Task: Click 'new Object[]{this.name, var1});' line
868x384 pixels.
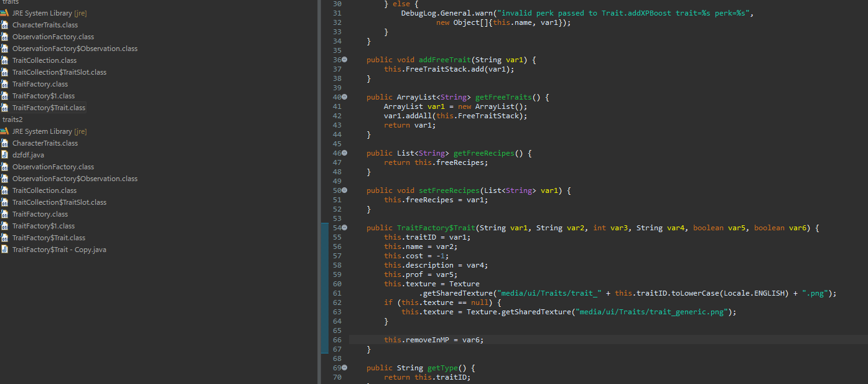Action: coord(503,22)
